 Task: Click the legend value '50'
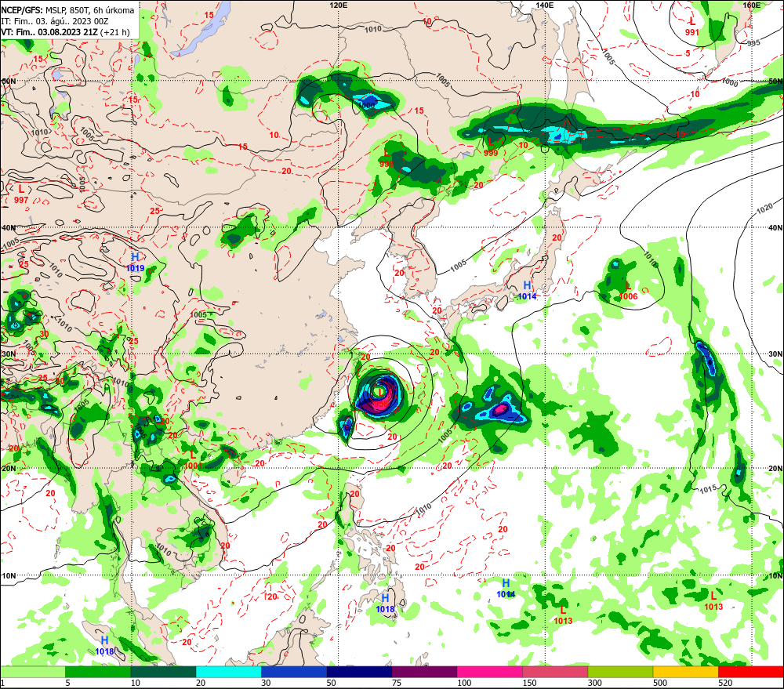(331, 683)
